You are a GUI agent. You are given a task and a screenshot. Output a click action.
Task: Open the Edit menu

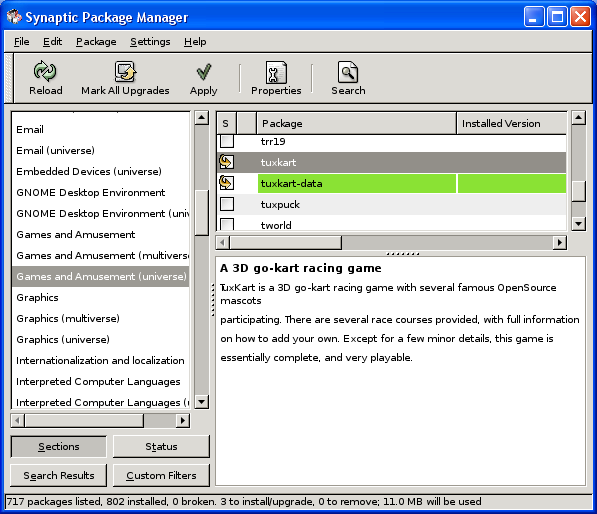point(52,42)
